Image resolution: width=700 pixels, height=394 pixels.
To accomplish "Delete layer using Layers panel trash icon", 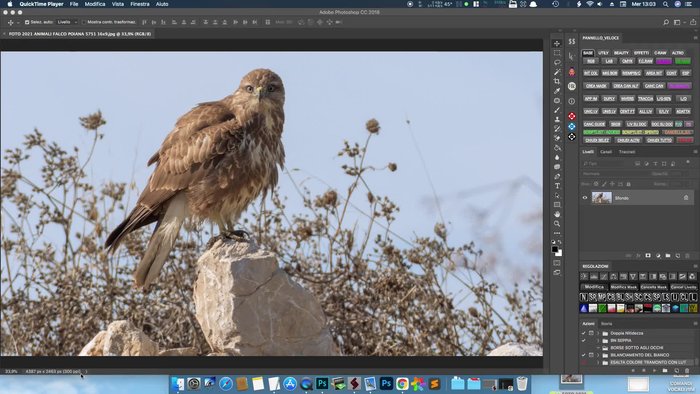I will (x=687, y=256).
